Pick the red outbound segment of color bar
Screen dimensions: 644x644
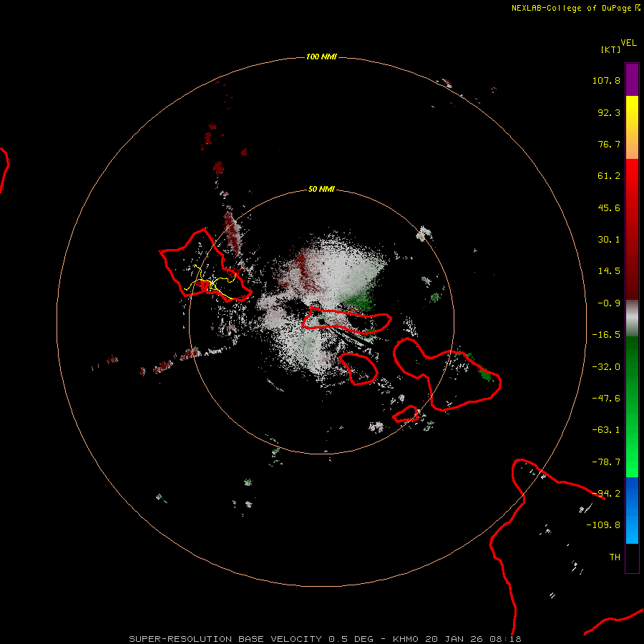(x=632, y=229)
